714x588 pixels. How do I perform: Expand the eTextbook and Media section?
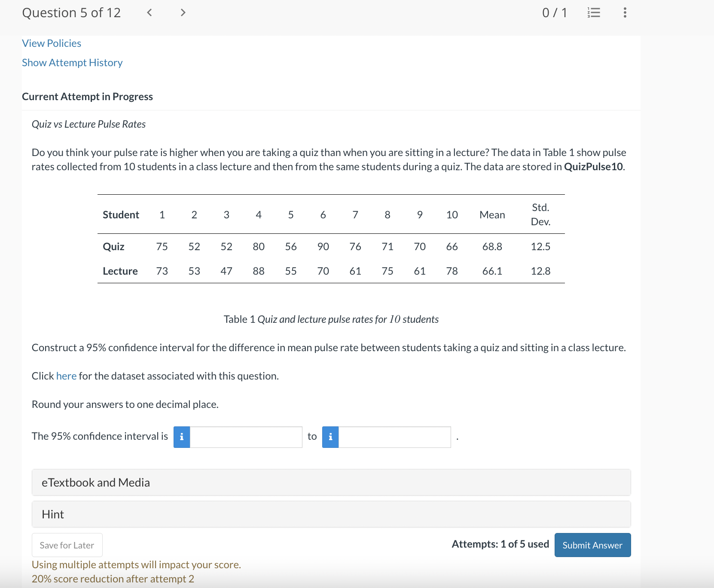[x=95, y=482]
